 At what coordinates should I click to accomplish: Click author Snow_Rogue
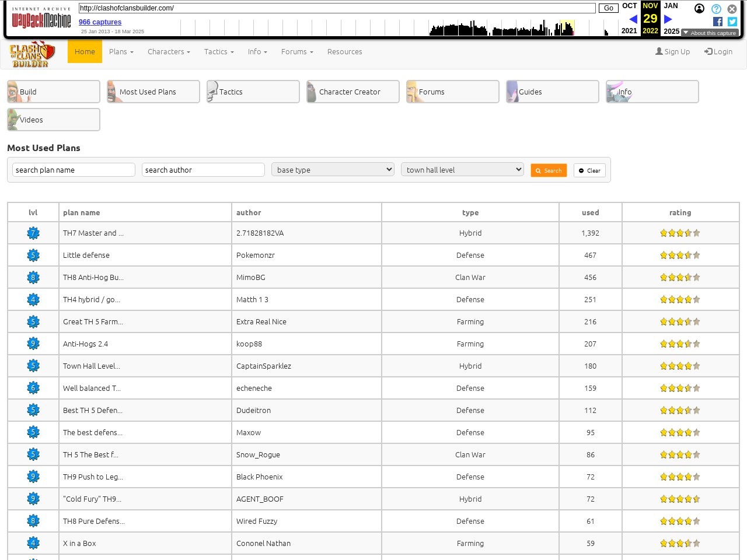click(x=258, y=455)
